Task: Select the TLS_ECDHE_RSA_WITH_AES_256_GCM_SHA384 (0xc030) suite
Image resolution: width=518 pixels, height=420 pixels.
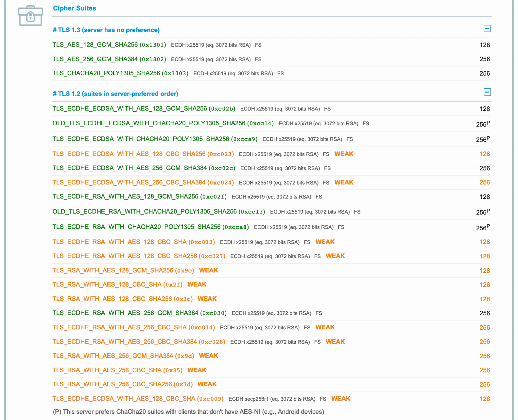Action: pyautogui.click(x=140, y=313)
